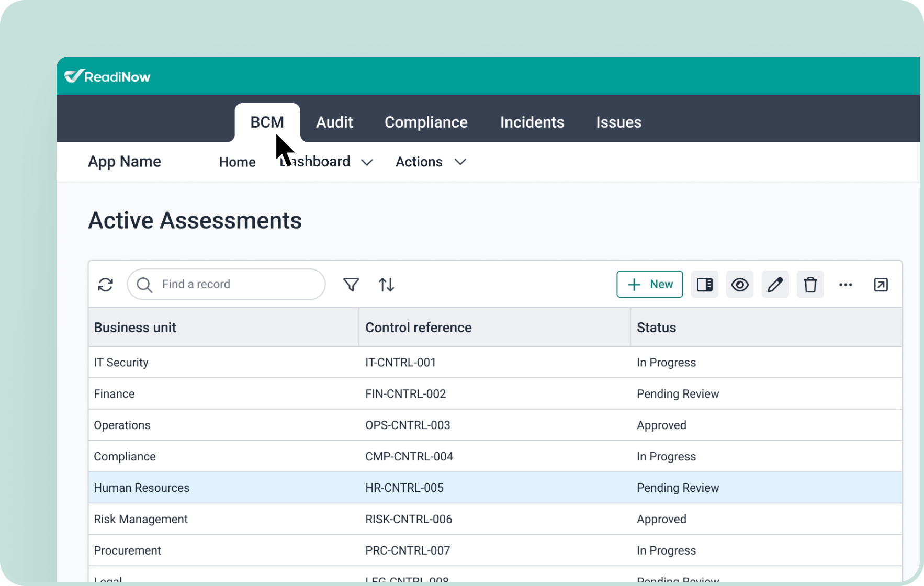This screenshot has height=586, width=924.
Task: Click the pencil edit icon
Action: point(775,285)
